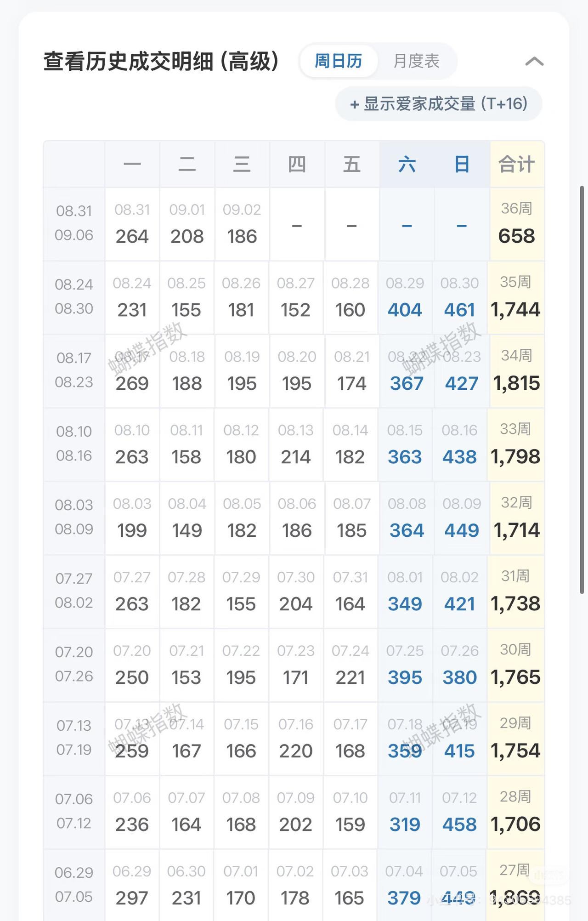Select the 07.27–08.02 week row label

point(74,591)
